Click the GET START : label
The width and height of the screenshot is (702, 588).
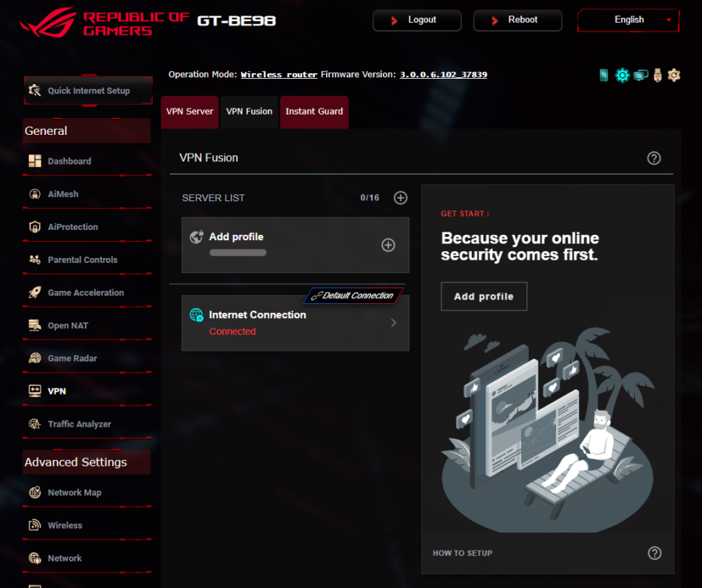(x=465, y=214)
